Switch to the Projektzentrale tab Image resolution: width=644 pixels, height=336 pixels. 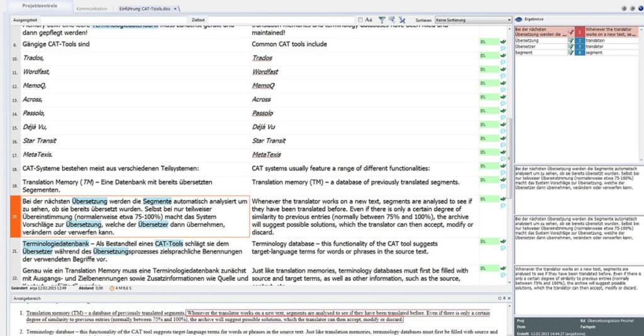[40, 6]
